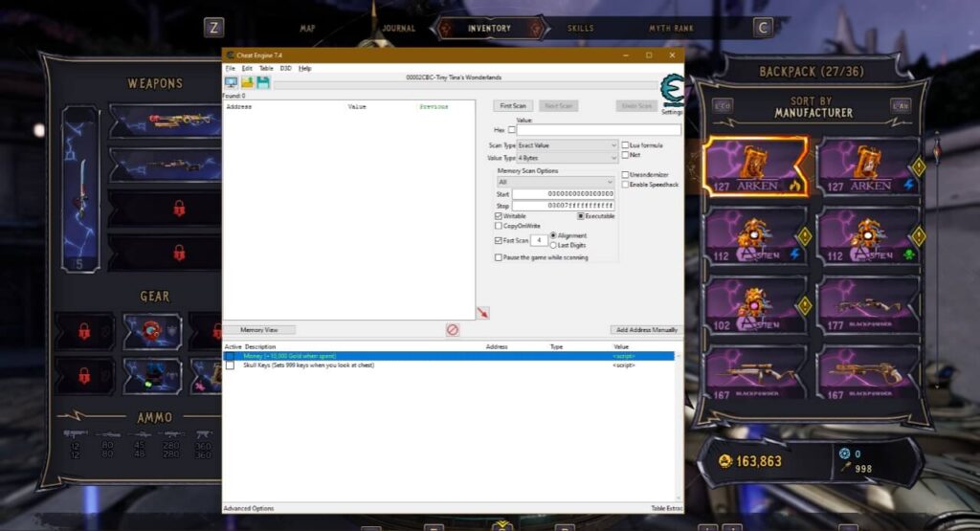Click the L Alt sort-next key icon
The image size is (980, 531).
pyautogui.click(x=901, y=106)
